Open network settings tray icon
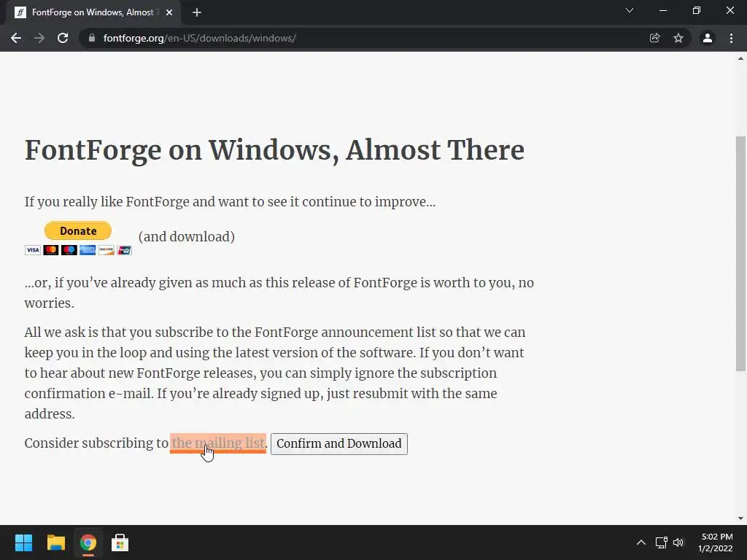Screen dimensions: 747x560 tap(661, 542)
